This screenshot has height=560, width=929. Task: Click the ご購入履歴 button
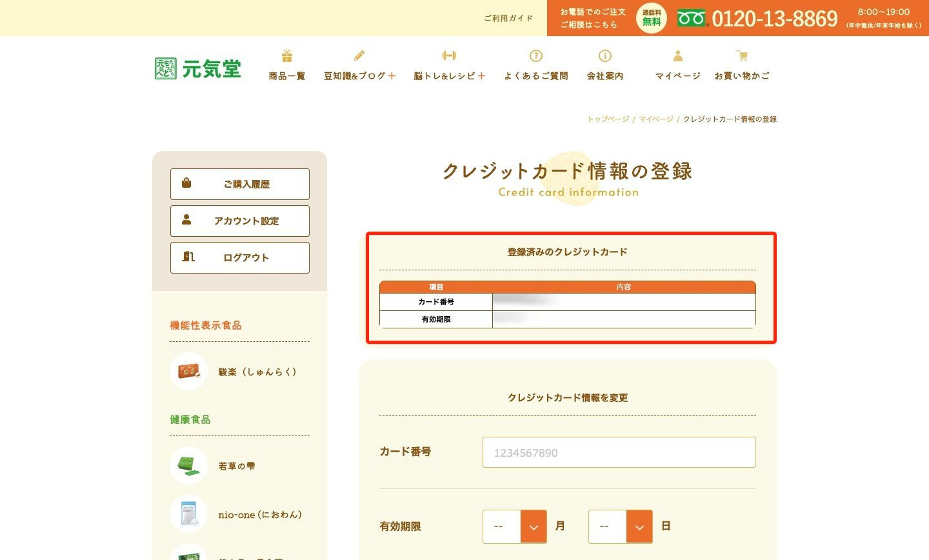240,184
